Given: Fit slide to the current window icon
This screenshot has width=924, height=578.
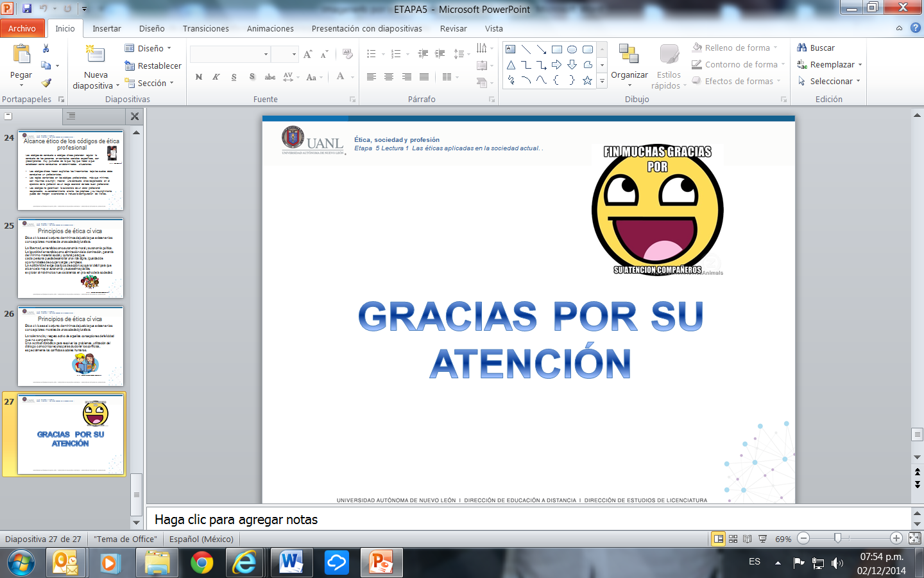Looking at the screenshot, I should point(914,539).
